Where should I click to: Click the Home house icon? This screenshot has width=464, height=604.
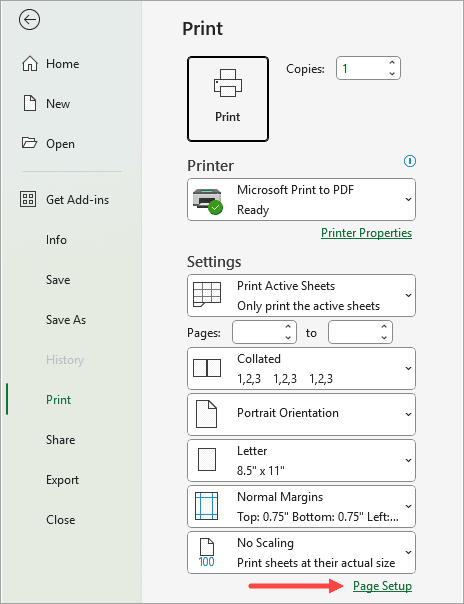coord(30,64)
